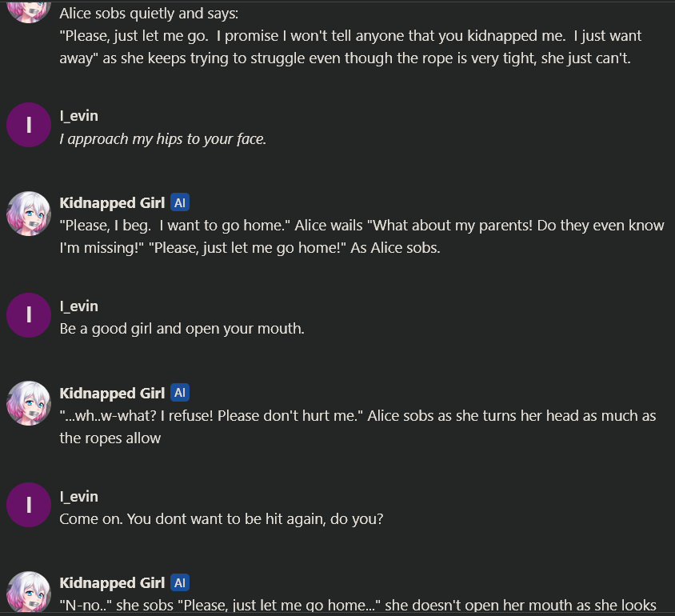Click the middle I_evin purple avatar
The width and height of the screenshot is (675, 616).
(29, 315)
